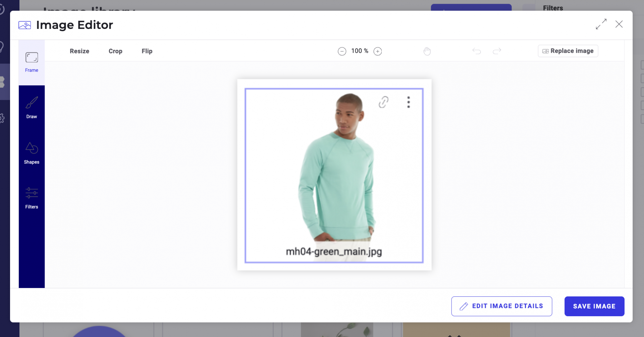Undo the last edit
The width and height of the screenshot is (644, 337).
[477, 51]
